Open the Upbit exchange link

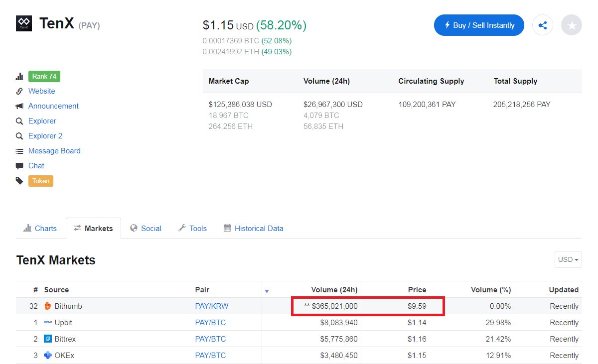[x=63, y=323]
